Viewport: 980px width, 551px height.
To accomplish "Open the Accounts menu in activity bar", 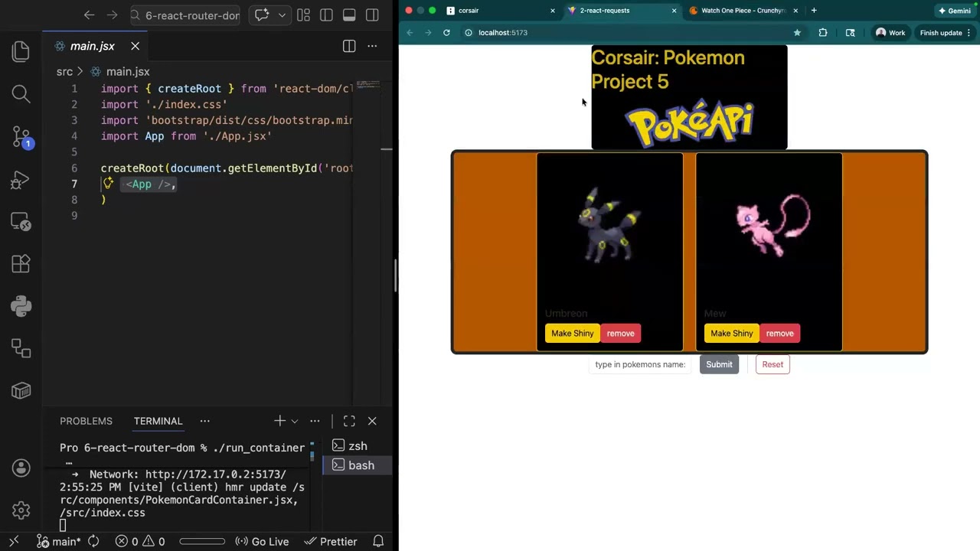I will click(21, 468).
